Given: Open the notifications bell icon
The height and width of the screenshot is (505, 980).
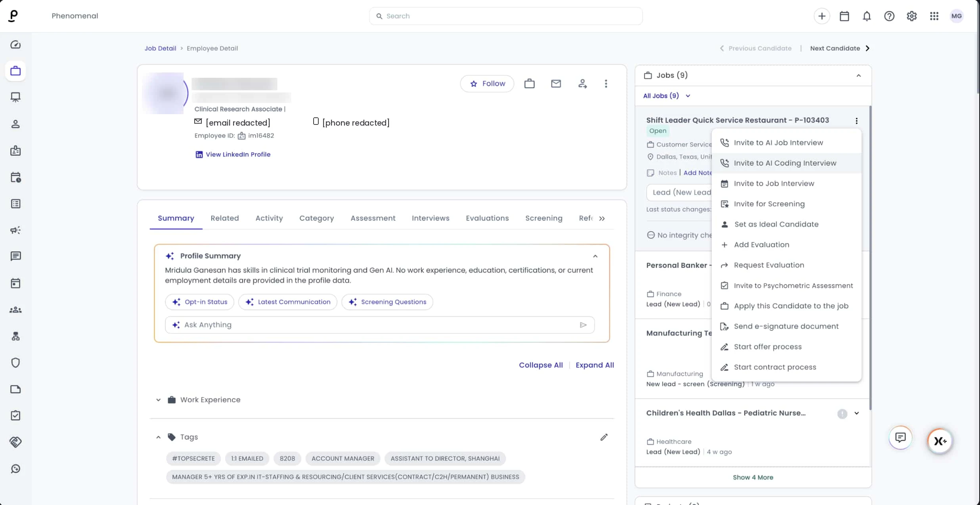Looking at the screenshot, I should click(x=867, y=16).
